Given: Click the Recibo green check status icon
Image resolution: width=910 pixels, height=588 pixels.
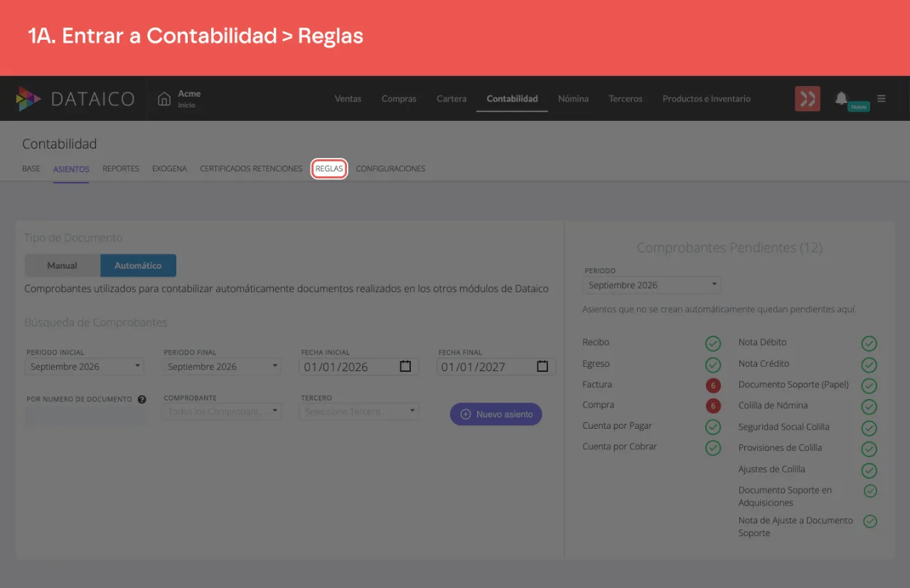Looking at the screenshot, I should [713, 344].
